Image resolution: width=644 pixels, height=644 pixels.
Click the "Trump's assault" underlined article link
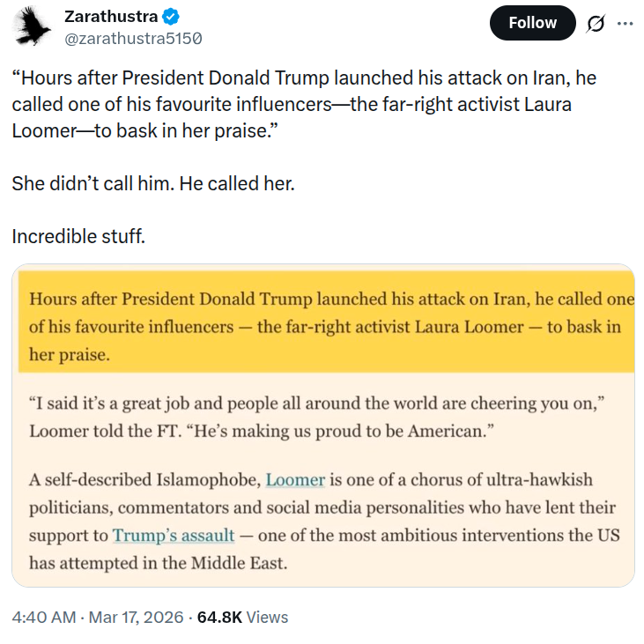[x=174, y=535]
